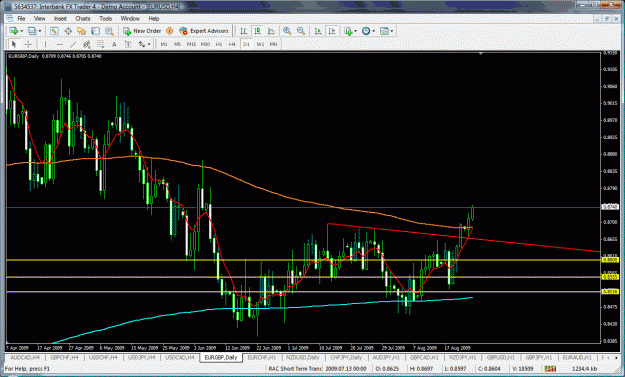Select the Trendline drawing tool
625x377 pixels.
point(73,44)
